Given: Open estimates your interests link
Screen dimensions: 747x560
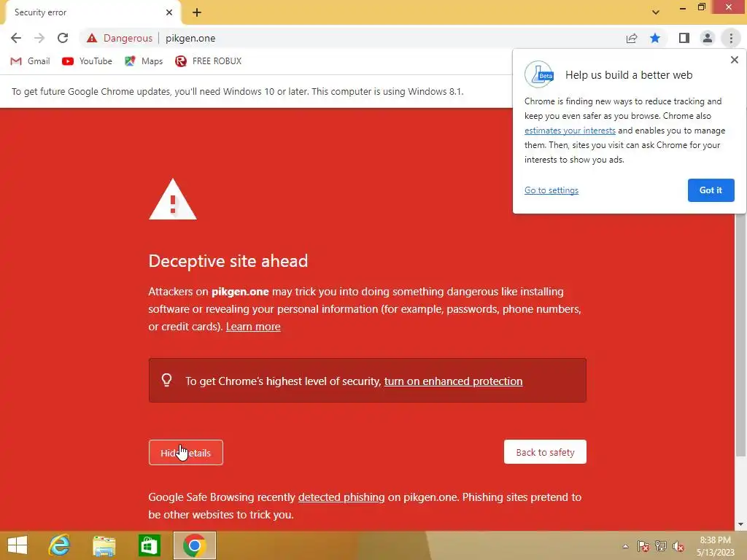Looking at the screenshot, I should pyautogui.click(x=570, y=131).
